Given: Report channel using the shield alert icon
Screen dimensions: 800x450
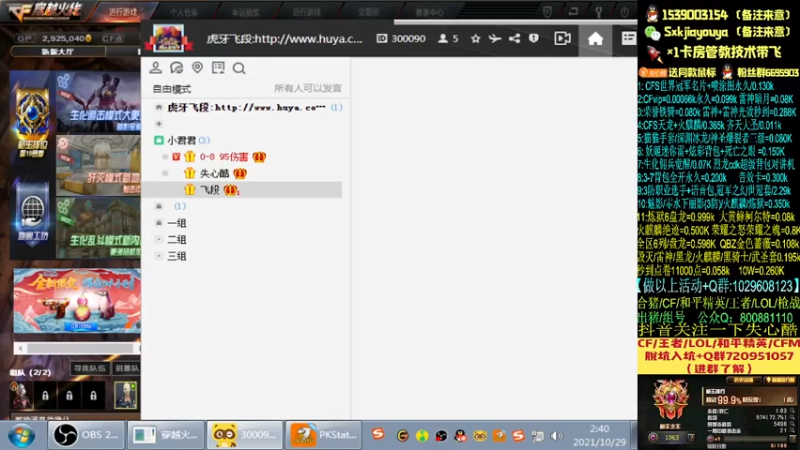Looking at the screenshot, I should [534, 38].
